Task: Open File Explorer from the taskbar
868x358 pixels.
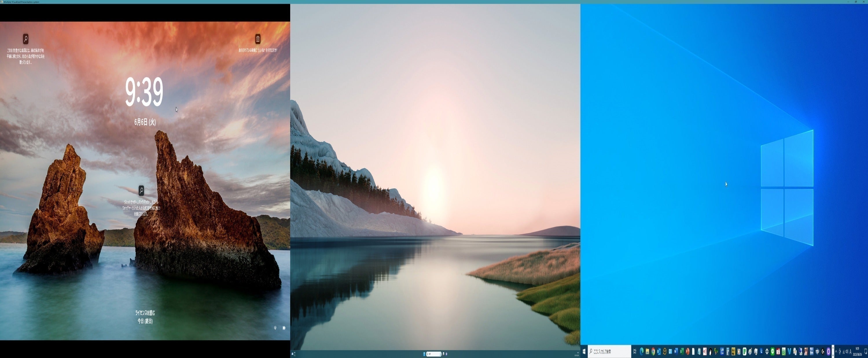Action: point(647,352)
